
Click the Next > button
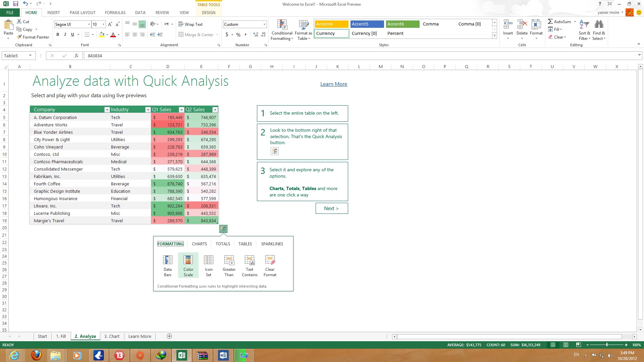pos(331,208)
